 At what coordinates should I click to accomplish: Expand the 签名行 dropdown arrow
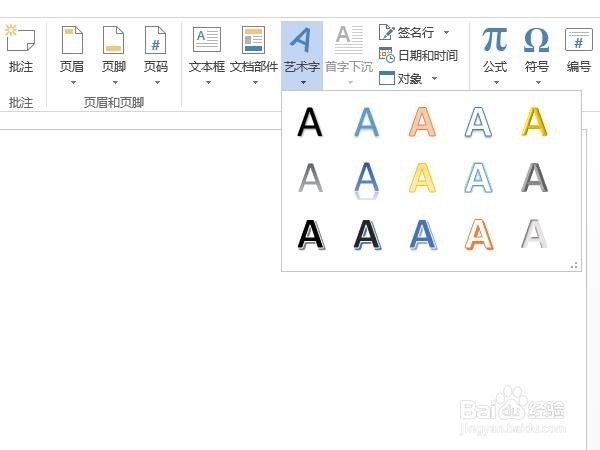446,32
